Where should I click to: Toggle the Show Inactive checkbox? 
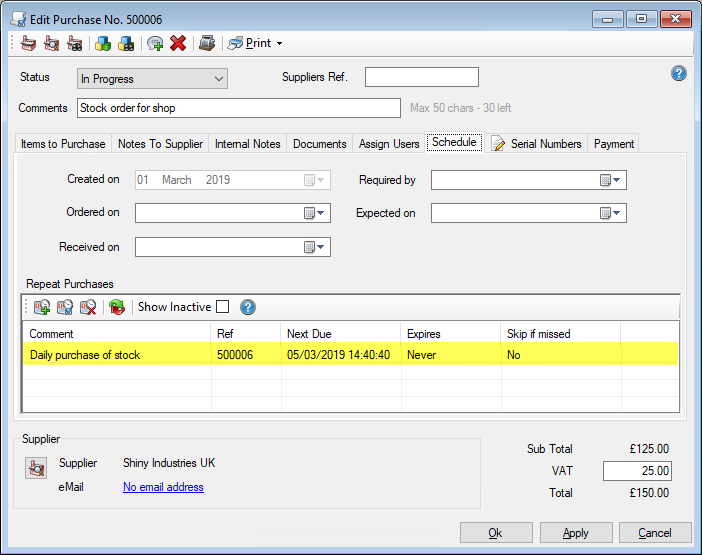click(222, 307)
